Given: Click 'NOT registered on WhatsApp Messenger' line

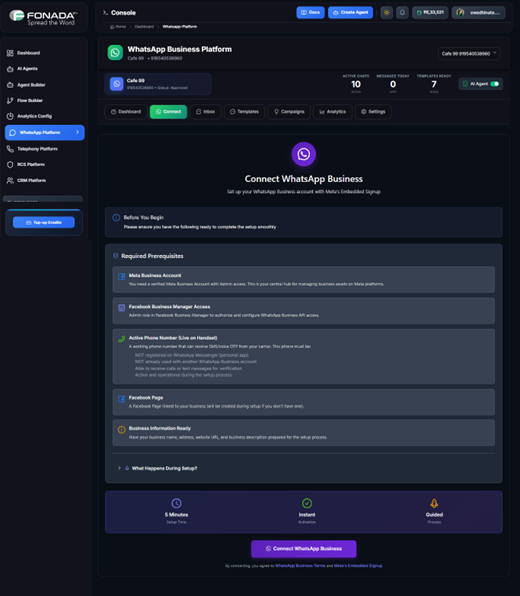Looking at the screenshot, I should point(192,355).
